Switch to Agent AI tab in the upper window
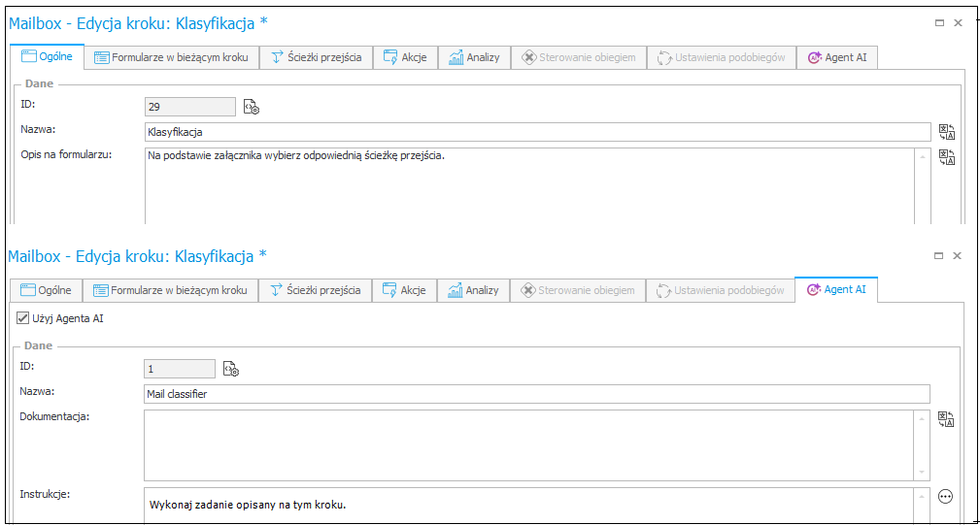Viewport: 980px width, 525px height. [836, 57]
